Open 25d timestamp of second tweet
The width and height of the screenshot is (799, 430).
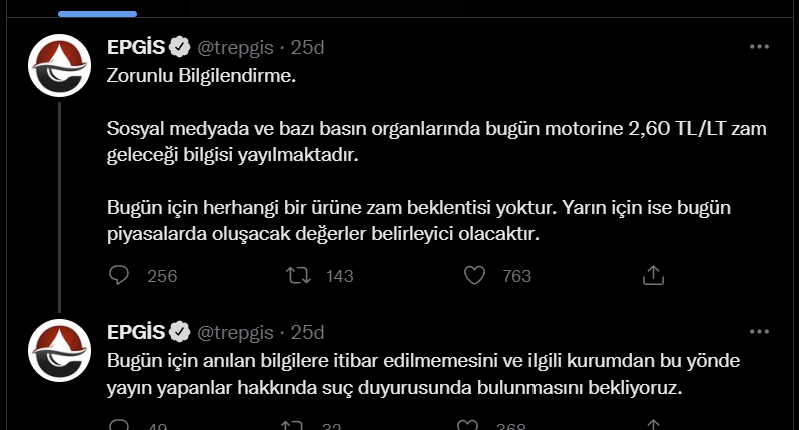pyautogui.click(x=307, y=332)
